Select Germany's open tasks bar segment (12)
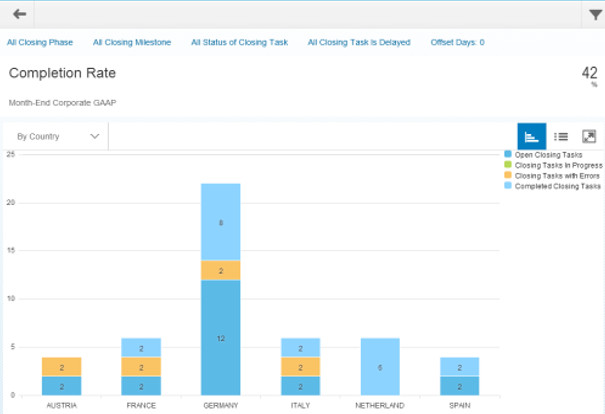The width and height of the screenshot is (605, 414). (x=220, y=337)
